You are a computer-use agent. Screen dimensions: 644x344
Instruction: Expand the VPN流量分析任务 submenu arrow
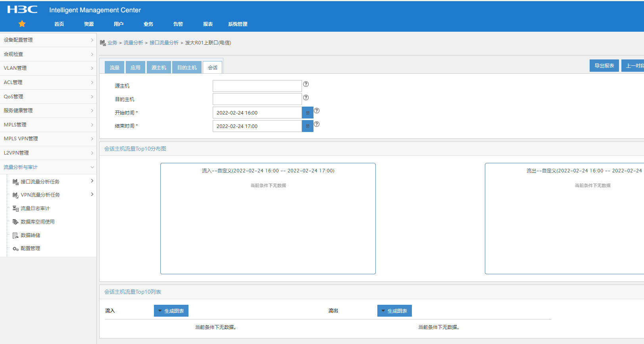pyautogui.click(x=92, y=194)
